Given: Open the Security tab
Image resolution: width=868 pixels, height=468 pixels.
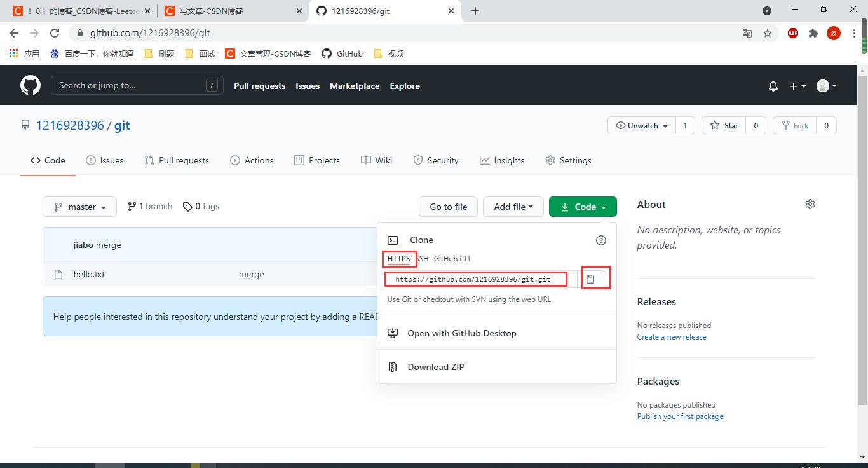Looking at the screenshot, I should [x=436, y=160].
